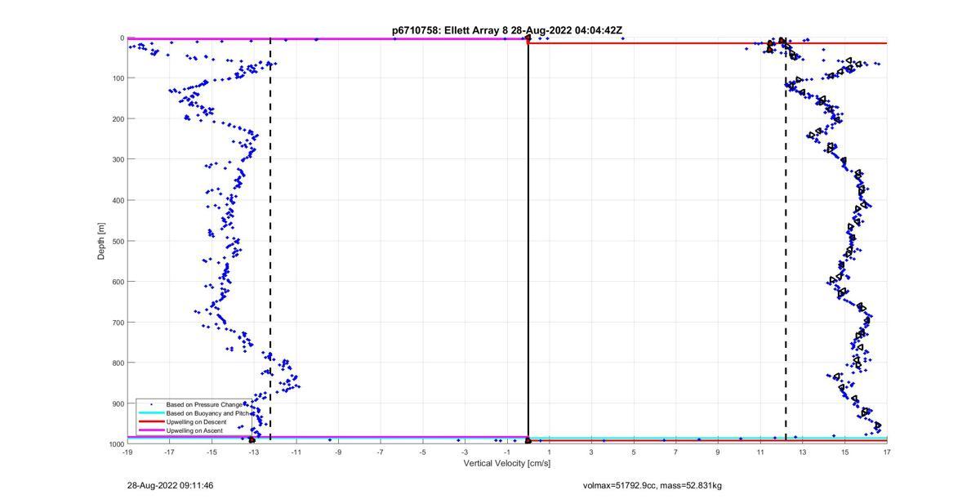Click depth axis tick label 100
This screenshot has height=499, width=980.
click(118, 78)
